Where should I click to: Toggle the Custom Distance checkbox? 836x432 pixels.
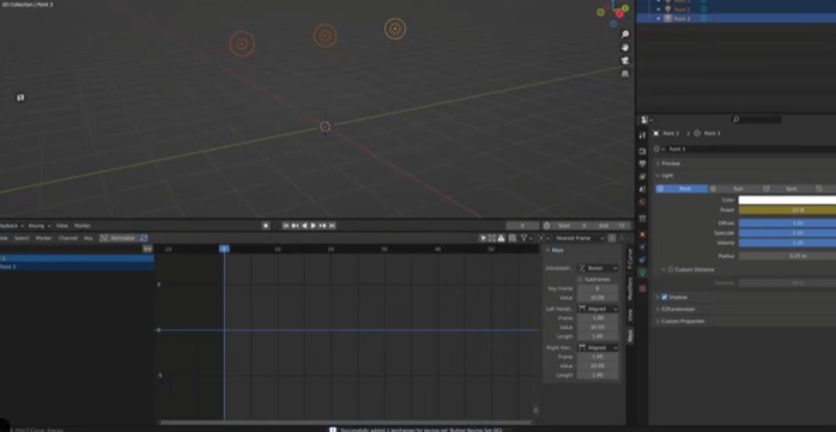(670, 270)
